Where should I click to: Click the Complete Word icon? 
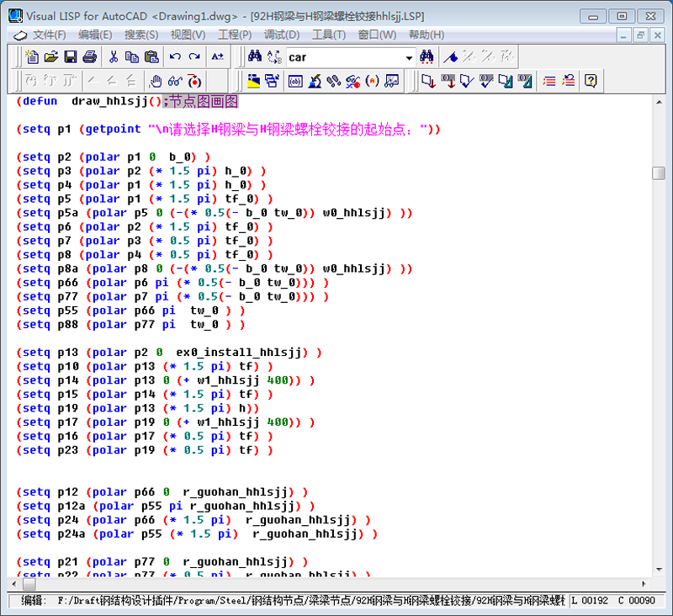tap(218, 56)
